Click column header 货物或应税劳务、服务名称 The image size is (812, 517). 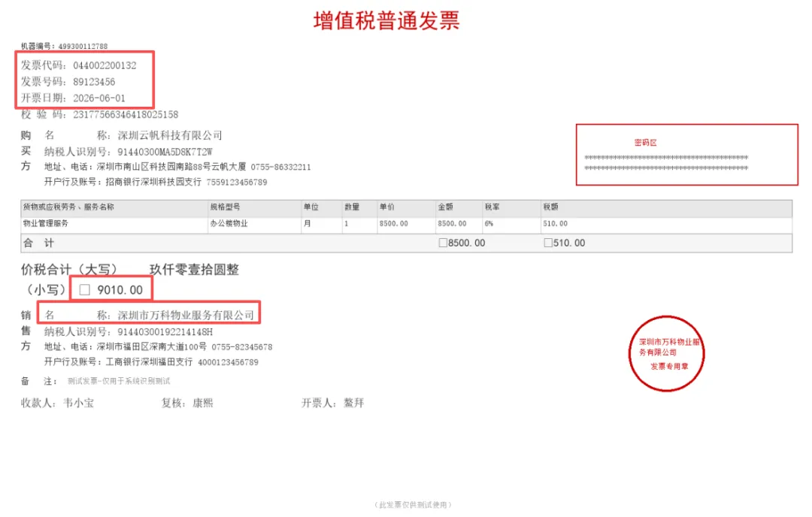click(68, 207)
